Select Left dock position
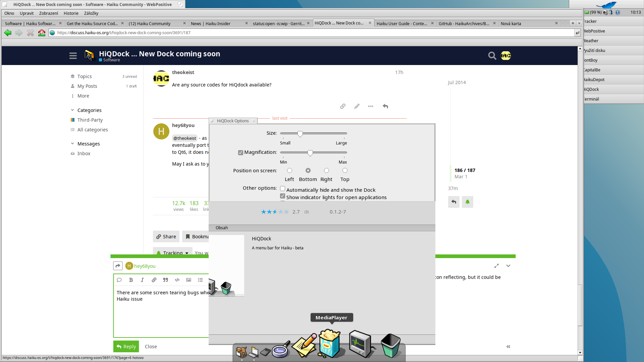 [289, 171]
